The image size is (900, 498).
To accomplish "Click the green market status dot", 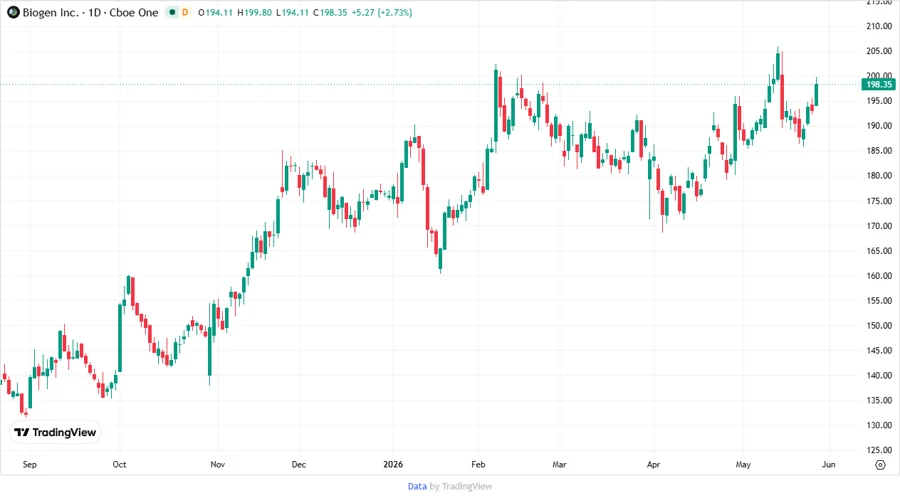I will click(x=172, y=12).
